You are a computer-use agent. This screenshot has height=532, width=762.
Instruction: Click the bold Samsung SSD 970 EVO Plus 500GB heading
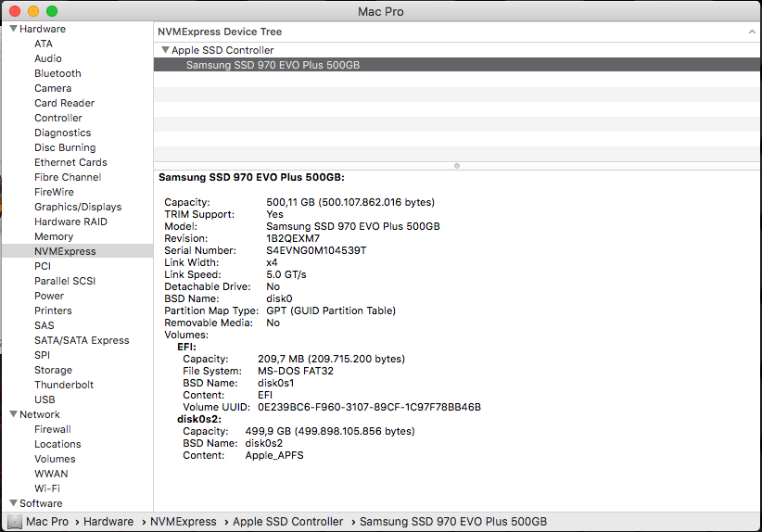pyautogui.click(x=251, y=177)
